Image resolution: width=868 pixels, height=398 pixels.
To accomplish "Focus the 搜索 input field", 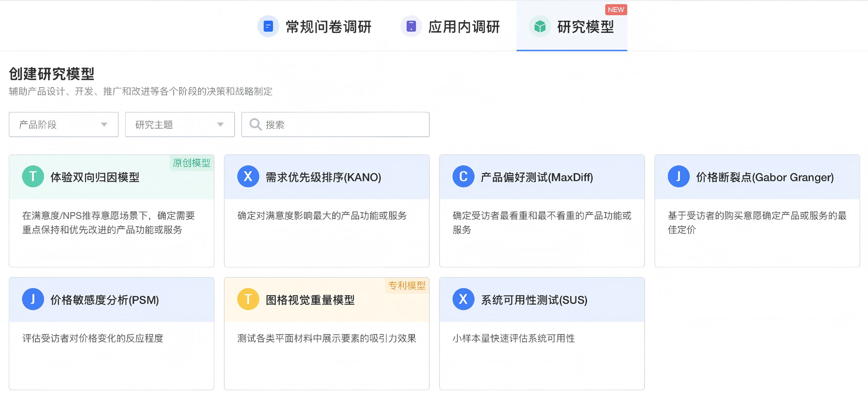I will (335, 124).
